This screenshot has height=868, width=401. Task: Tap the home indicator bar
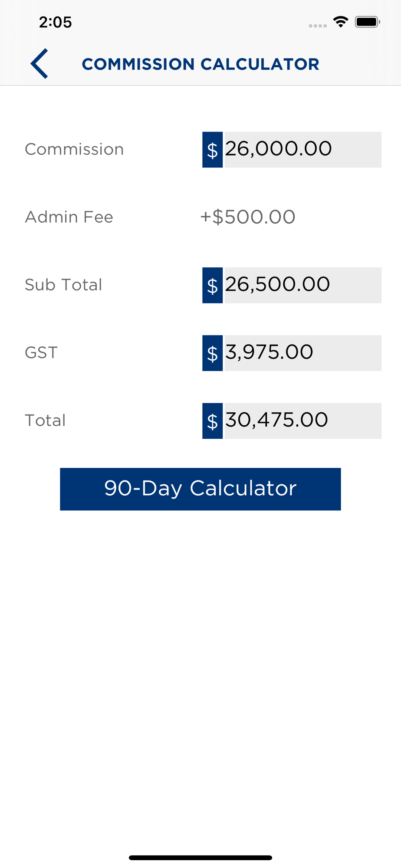[x=200, y=858]
